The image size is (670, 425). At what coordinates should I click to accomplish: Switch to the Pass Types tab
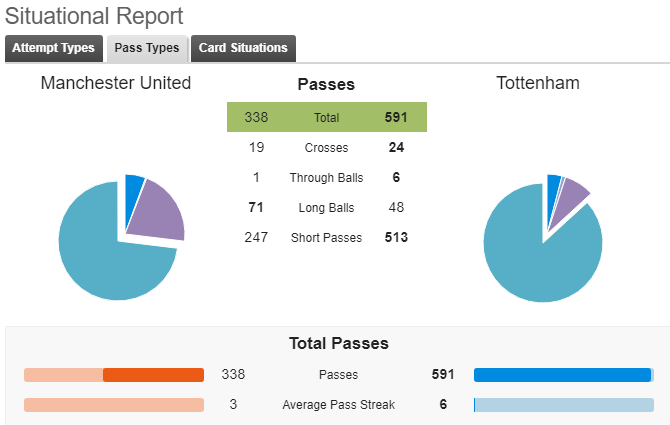pyautogui.click(x=147, y=48)
